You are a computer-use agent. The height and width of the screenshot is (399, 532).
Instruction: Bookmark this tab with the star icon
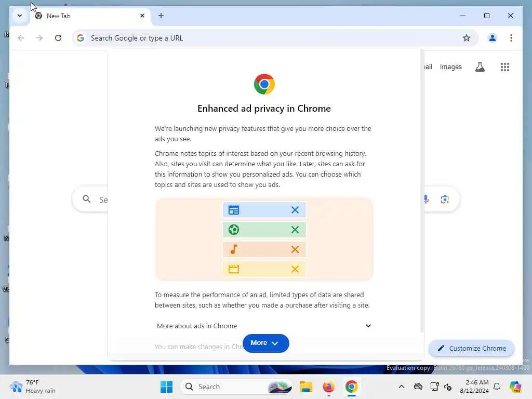pyautogui.click(x=467, y=38)
